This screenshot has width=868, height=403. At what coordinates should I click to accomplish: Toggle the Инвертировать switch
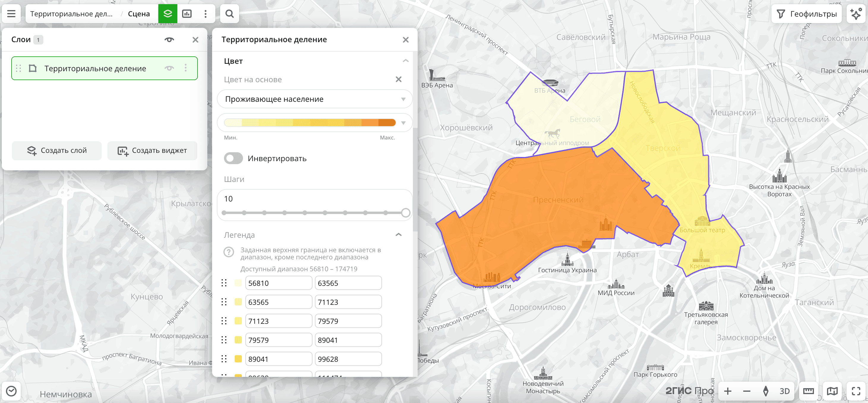click(x=233, y=158)
